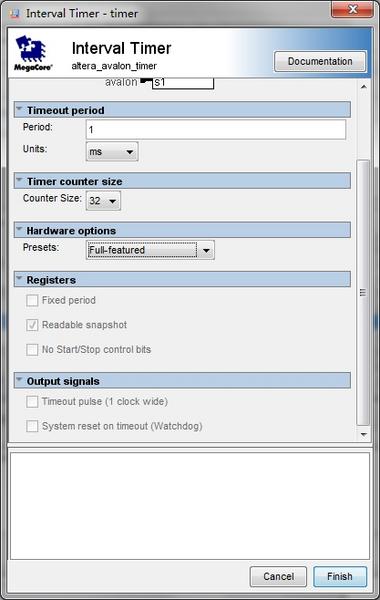Collapse the Timer counter size section
Viewport: 380px width, 600px height.
(19, 181)
